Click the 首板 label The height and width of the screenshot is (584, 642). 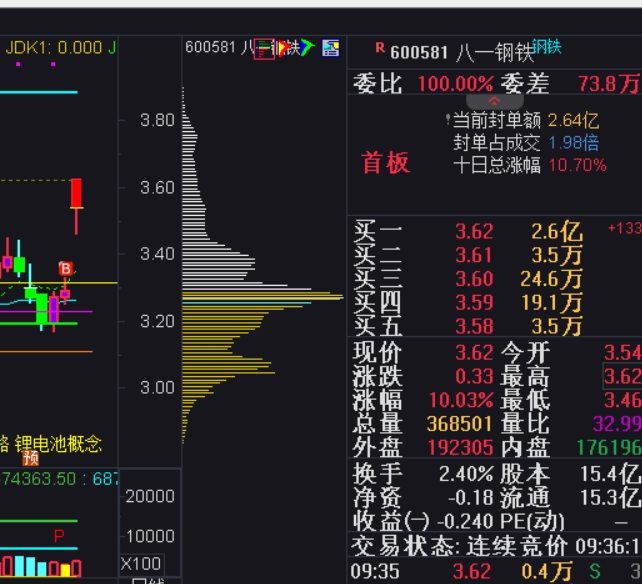click(385, 163)
